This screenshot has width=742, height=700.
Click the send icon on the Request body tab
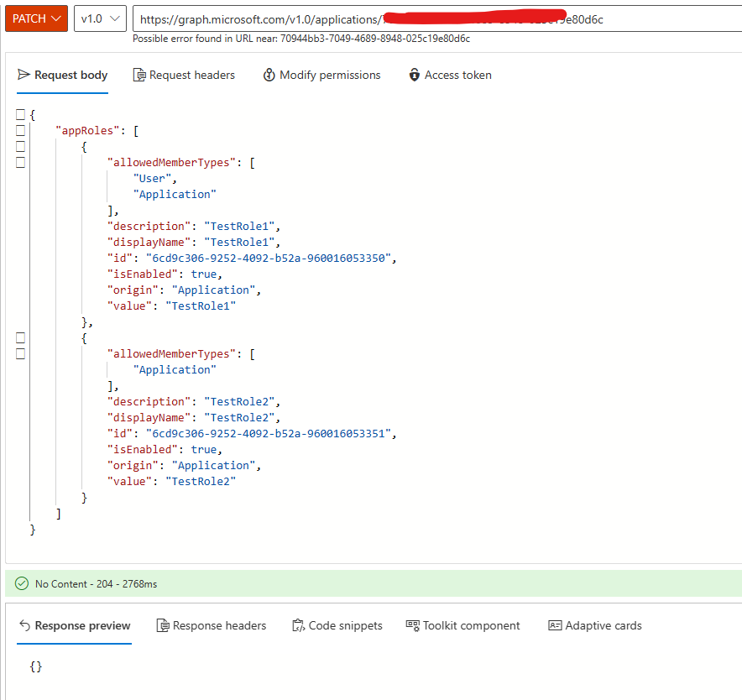(24, 75)
